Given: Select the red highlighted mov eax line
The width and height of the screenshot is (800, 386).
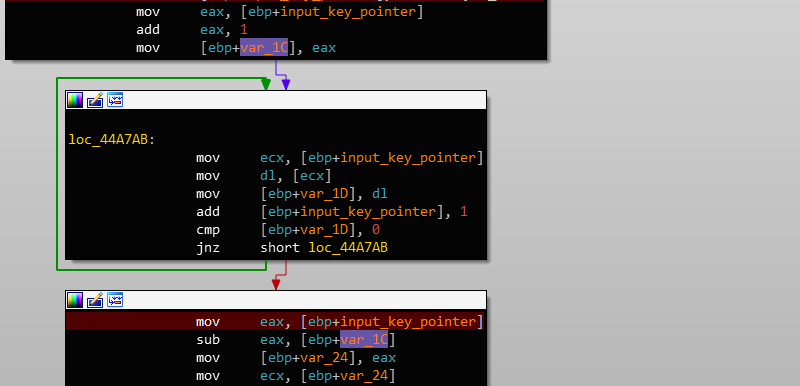Looking at the screenshot, I should click(276, 321).
